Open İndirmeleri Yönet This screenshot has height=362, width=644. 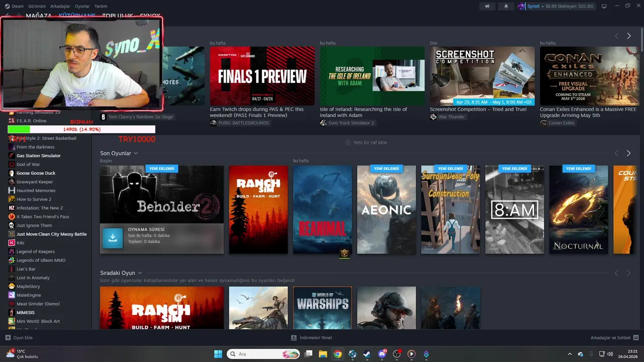[312, 338]
